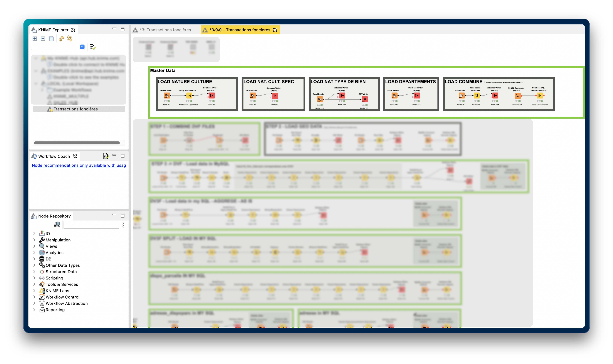Click the Collapse All icon in KNIME Explorer
This screenshot has width=613, height=364.
pyautogui.click(x=51, y=39)
